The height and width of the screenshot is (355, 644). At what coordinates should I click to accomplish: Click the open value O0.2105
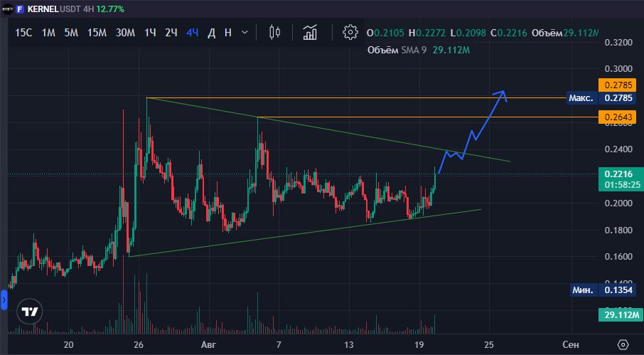pyautogui.click(x=385, y=33)
